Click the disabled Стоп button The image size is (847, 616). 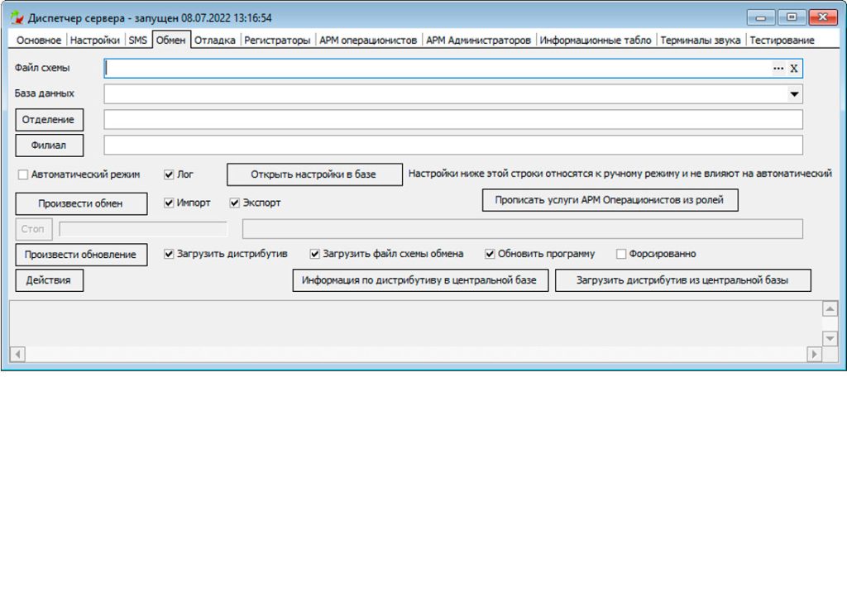click(x=33, y=229)
